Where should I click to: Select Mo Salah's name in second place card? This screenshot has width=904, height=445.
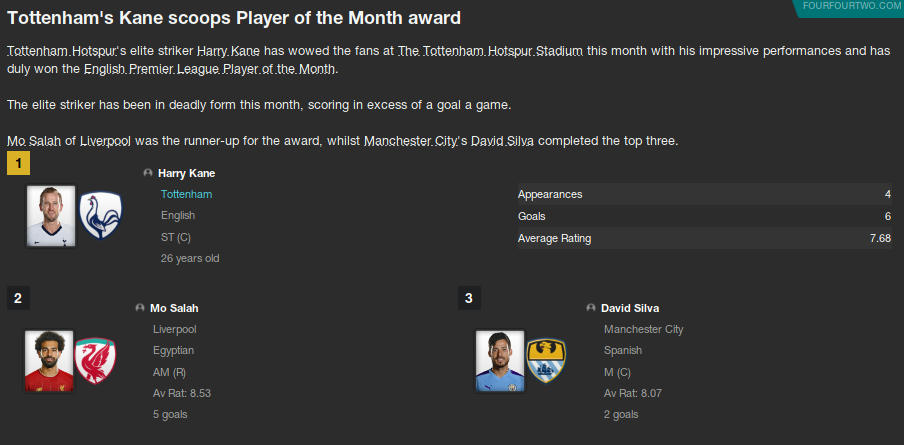[174, 308]
